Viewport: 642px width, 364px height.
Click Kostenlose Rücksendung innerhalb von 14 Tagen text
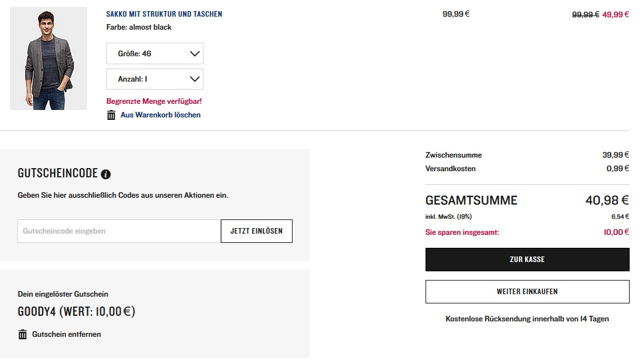527,319
